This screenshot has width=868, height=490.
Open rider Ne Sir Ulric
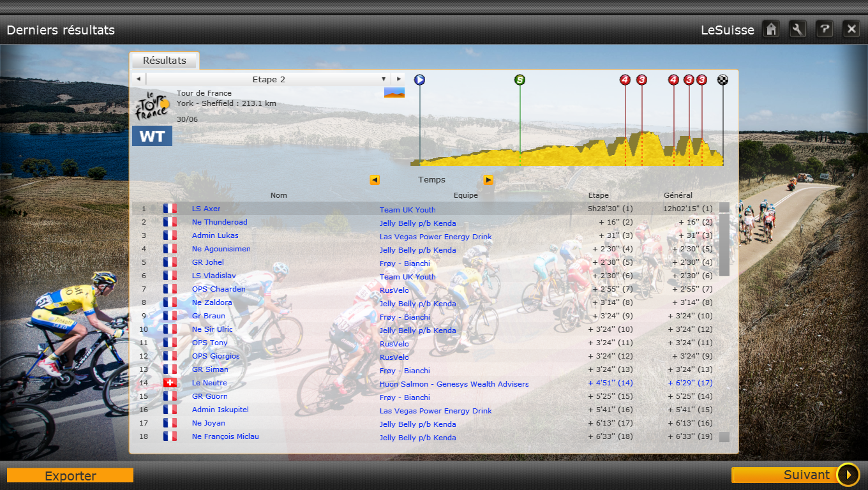click(213, 329)
